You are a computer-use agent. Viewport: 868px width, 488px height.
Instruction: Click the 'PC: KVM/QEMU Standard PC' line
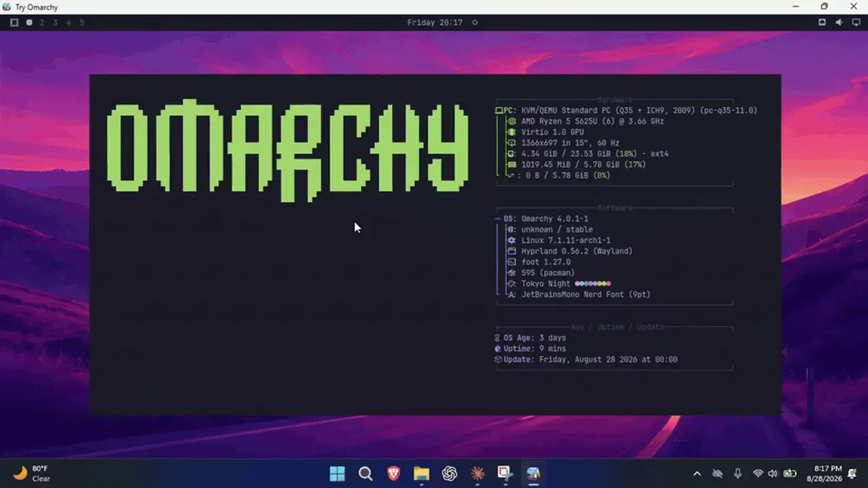(626, 111)
